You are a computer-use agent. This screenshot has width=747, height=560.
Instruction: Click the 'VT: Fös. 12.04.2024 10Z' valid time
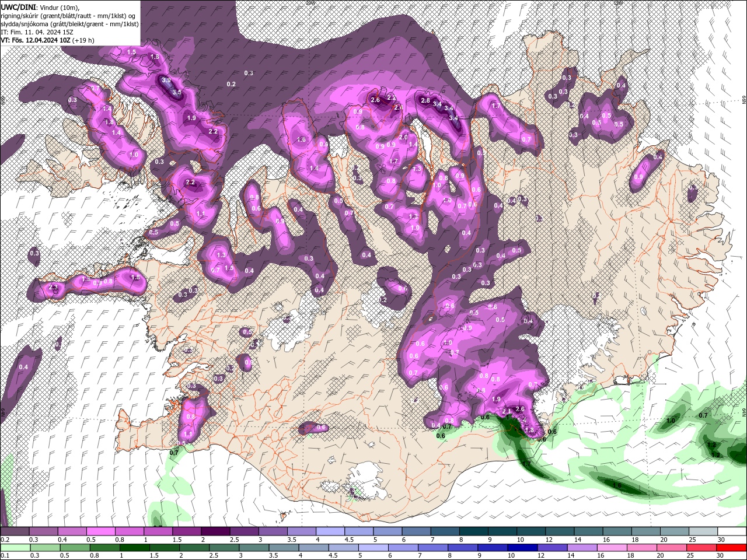pos(36,40)
